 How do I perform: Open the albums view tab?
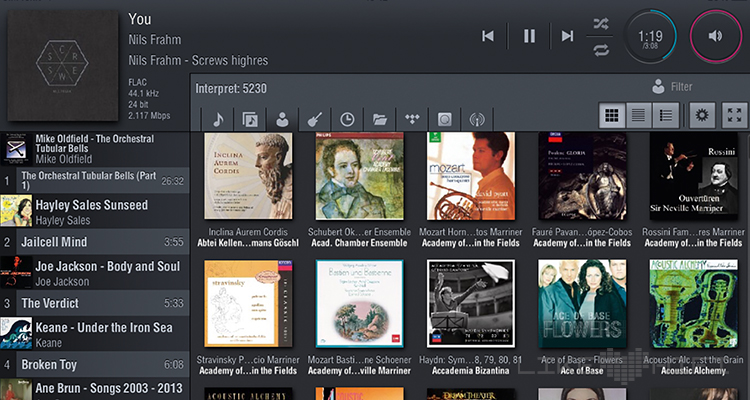[x=250, y=119]
